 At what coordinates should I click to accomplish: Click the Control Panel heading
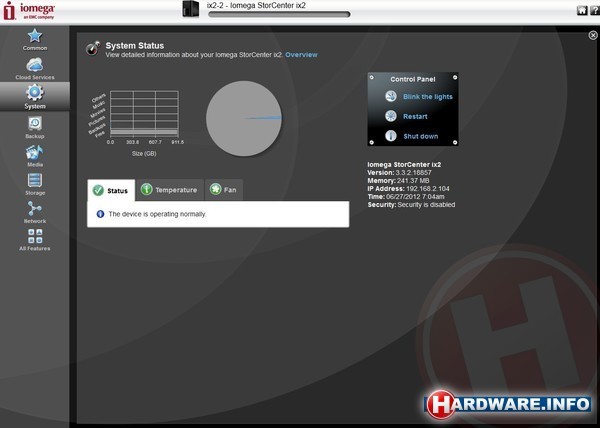click(412, 79)
